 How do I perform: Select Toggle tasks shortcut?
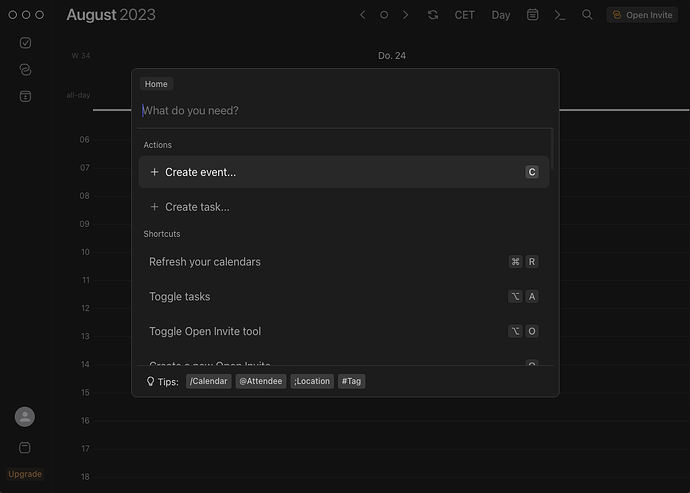click(344, 297)
